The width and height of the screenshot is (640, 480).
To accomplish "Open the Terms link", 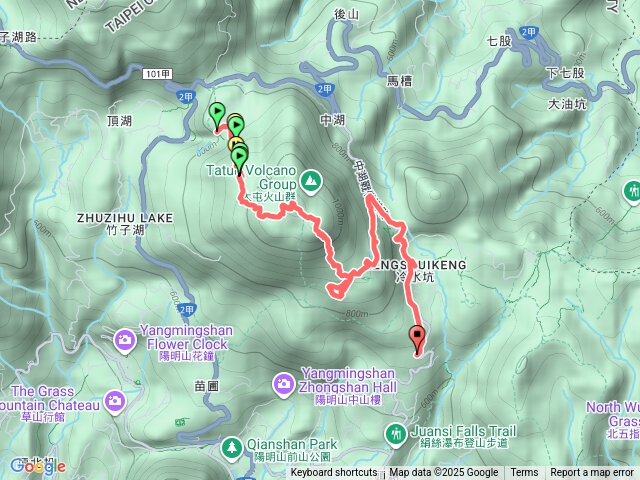I will (524, 472).
